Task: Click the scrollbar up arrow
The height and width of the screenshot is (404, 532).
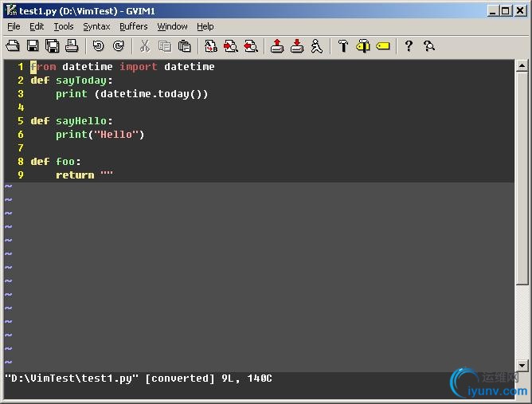Action: [522, 65]
